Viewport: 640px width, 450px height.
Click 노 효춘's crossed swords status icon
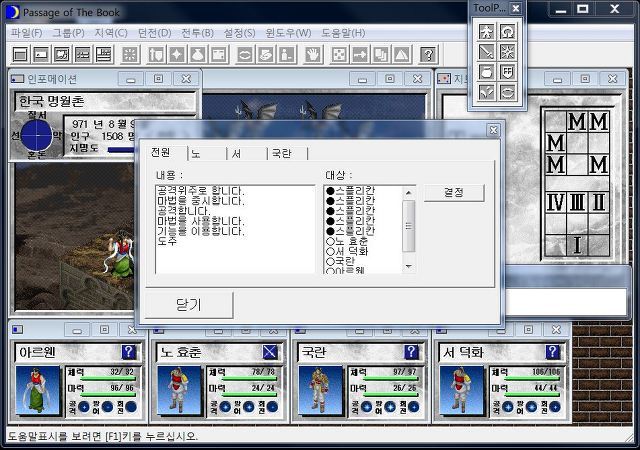coord(270,352)
